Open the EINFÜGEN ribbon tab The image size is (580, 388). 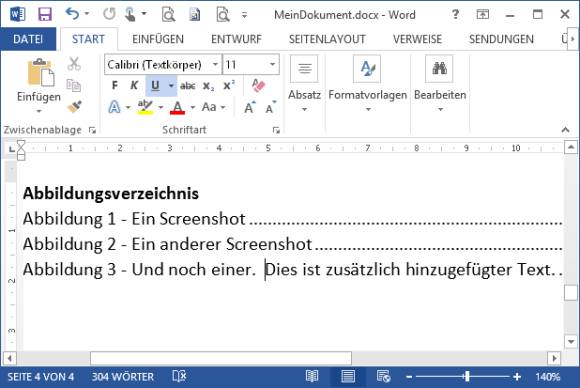[158, 39]
